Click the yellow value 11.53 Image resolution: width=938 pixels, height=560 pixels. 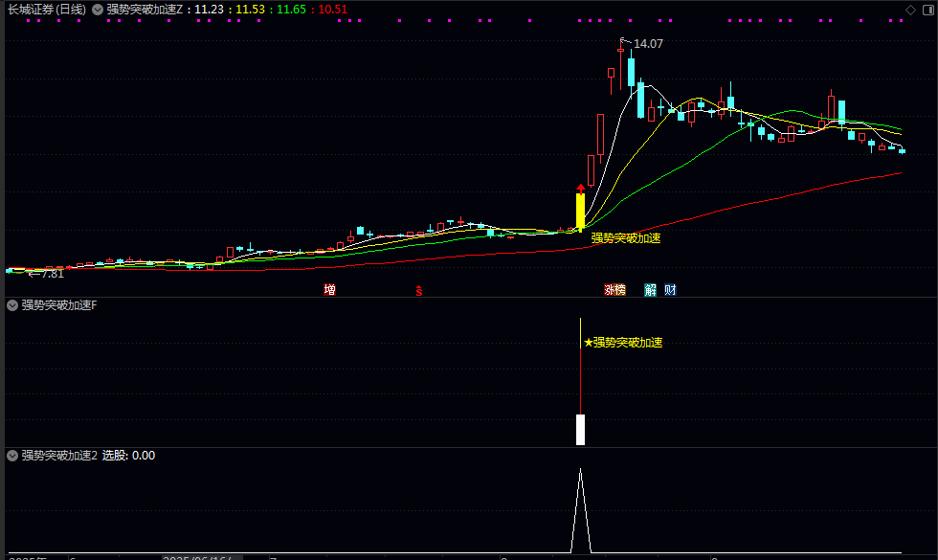point(250,10)
